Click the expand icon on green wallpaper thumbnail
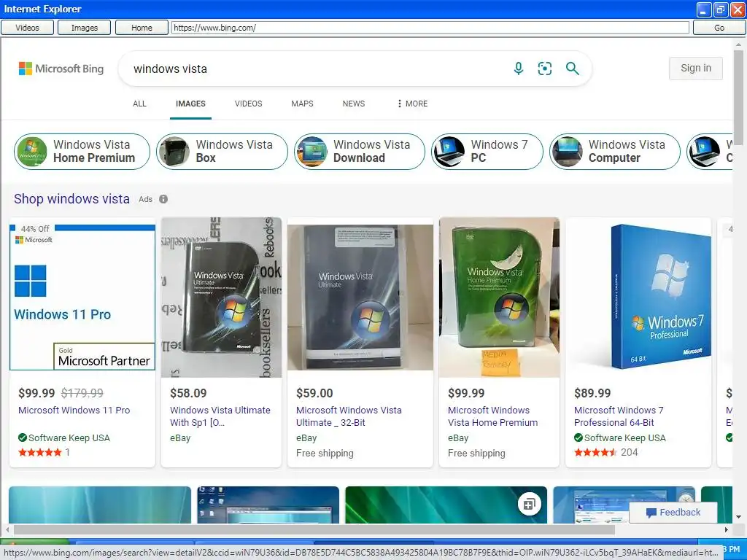The image size is (747, 560). pos(530,505)
